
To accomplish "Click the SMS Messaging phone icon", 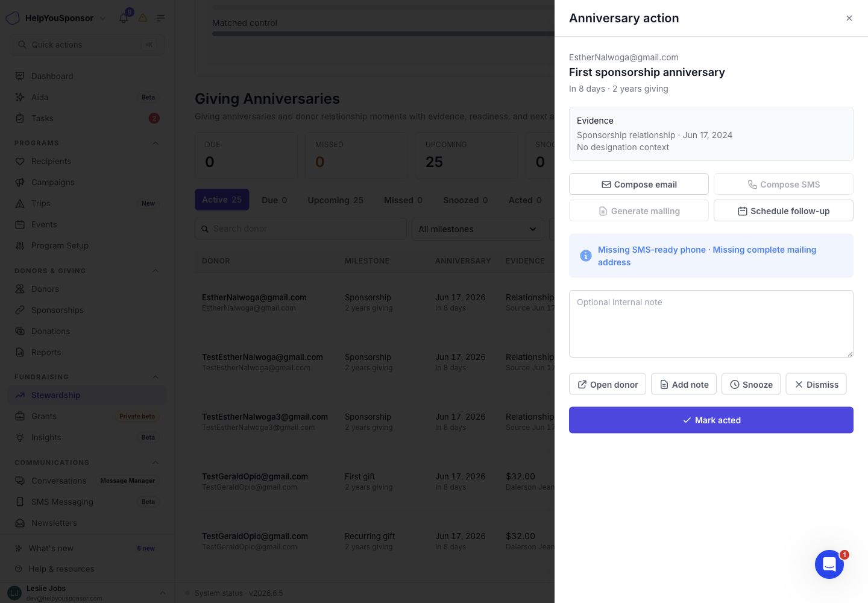I will (x=20, y=502).
